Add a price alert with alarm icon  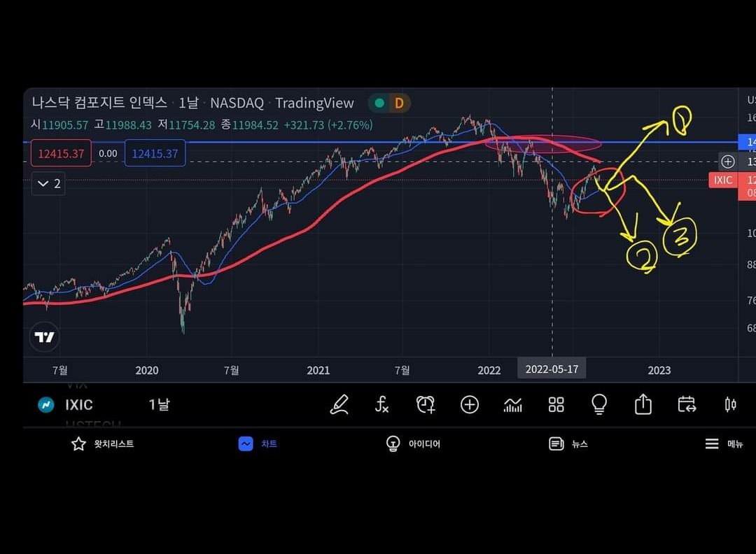click(x=426, y=405)
